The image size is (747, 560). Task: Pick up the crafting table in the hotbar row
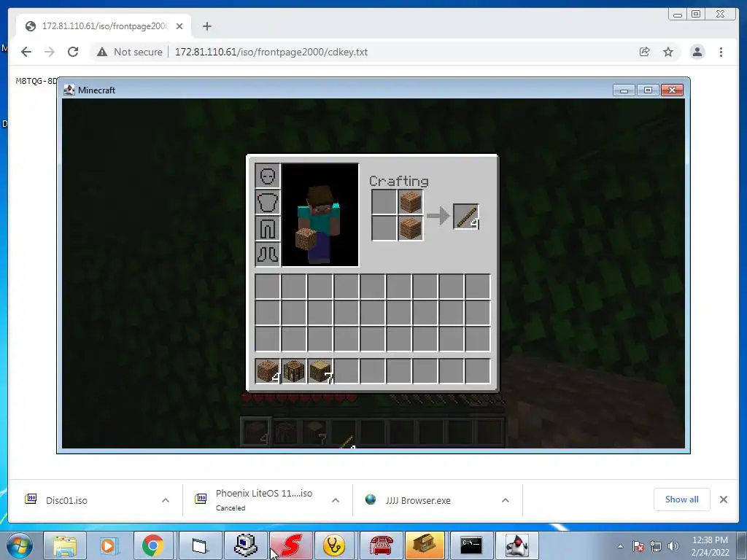293,371
